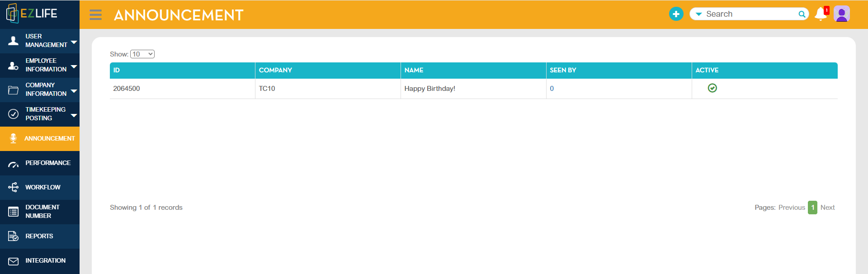
Task: Click the Company Information folder icon
Action: (14, 90)
